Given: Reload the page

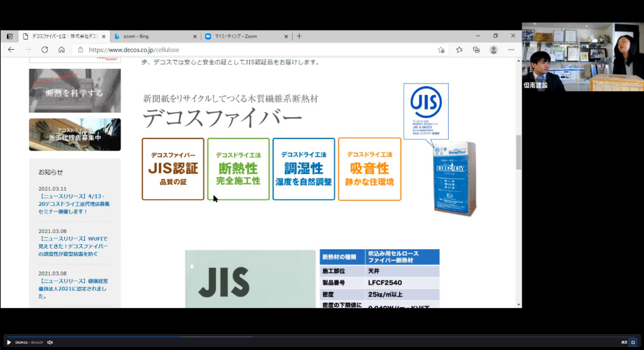Looking at the screenshot, I should 45,50.
